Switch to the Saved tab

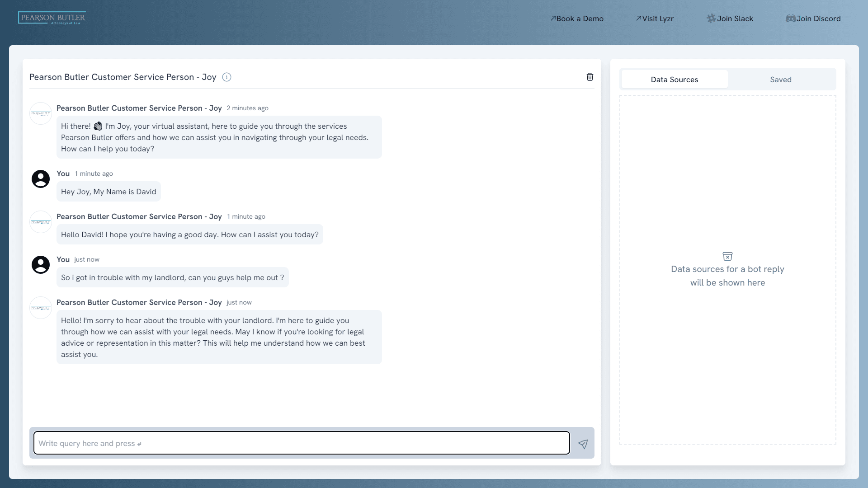point(781,80)
